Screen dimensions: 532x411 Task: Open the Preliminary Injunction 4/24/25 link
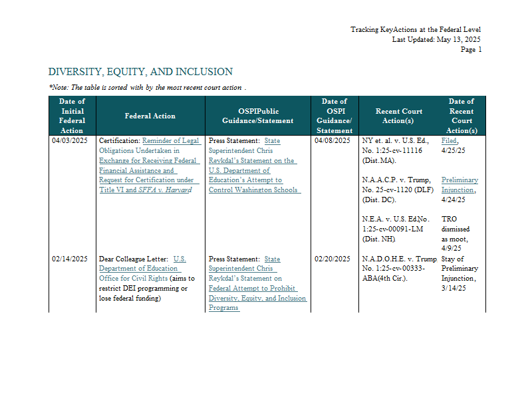tap(460, 185)
